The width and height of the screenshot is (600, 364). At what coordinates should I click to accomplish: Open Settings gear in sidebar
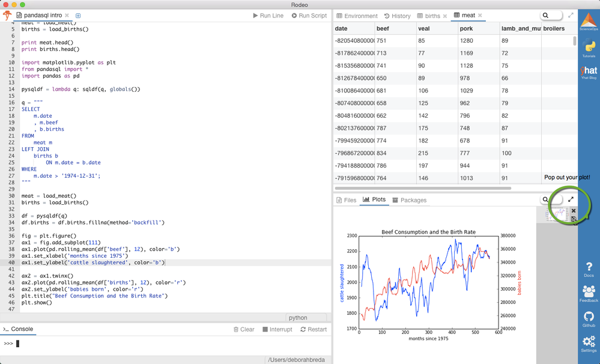(589, 343)
